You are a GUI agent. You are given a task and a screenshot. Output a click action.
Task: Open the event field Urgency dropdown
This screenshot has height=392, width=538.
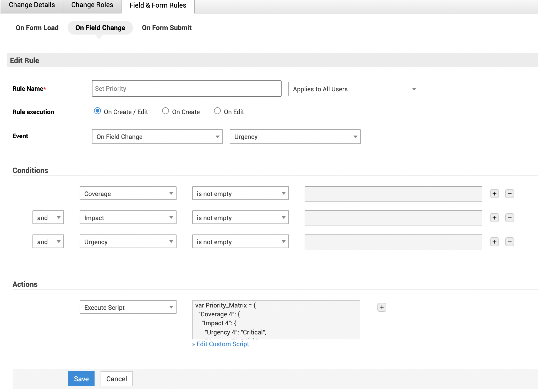click(295, 137)
